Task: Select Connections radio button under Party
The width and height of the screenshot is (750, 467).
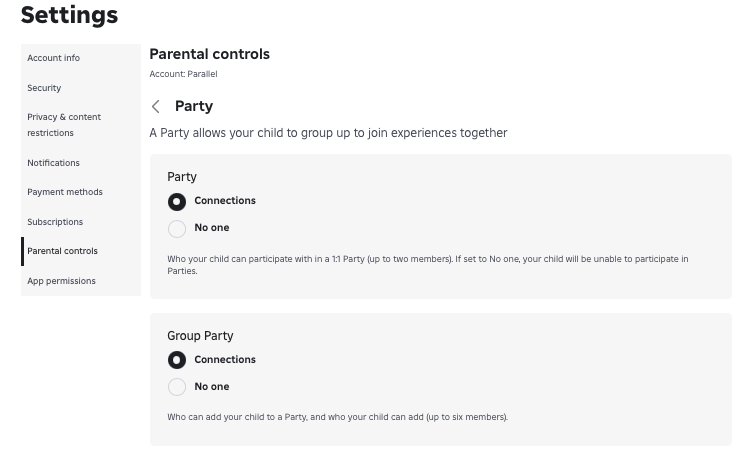Action: (x=177, y=202)
